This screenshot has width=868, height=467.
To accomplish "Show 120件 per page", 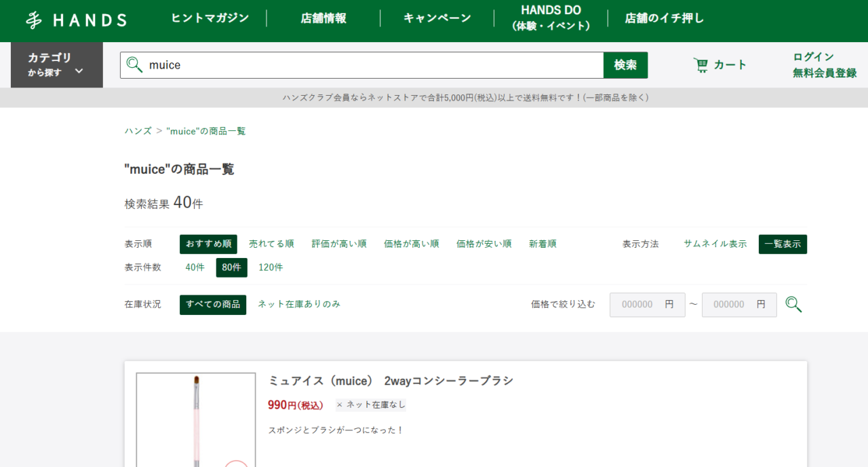I will point(271,267).
